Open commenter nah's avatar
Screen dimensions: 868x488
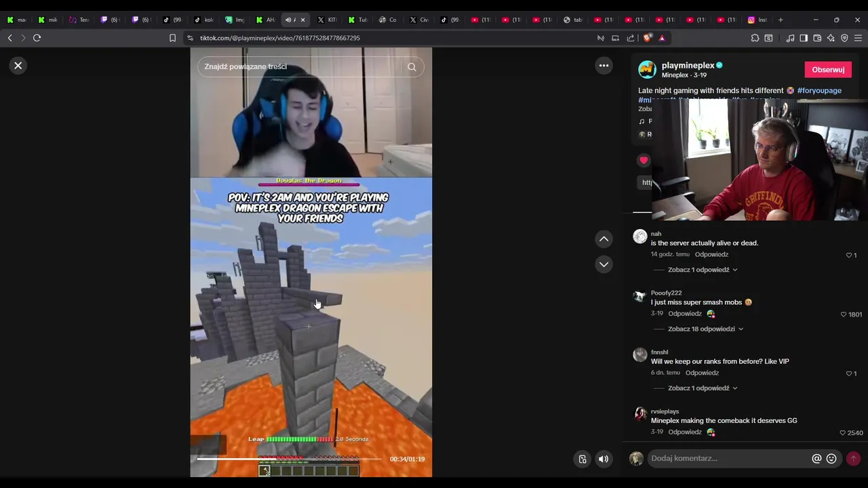coord(639,237)
